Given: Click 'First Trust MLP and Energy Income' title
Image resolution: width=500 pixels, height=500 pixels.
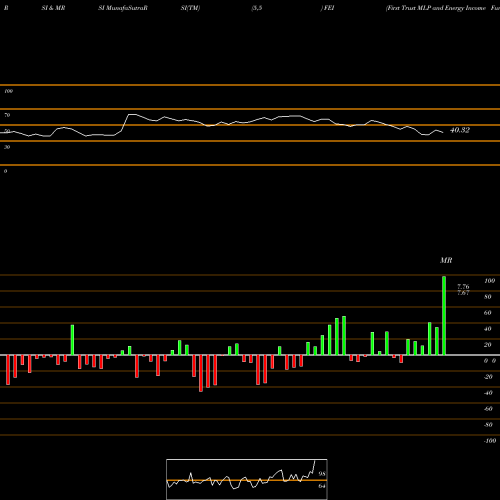Looking at the screenshot, I should [x=437, y=8].
